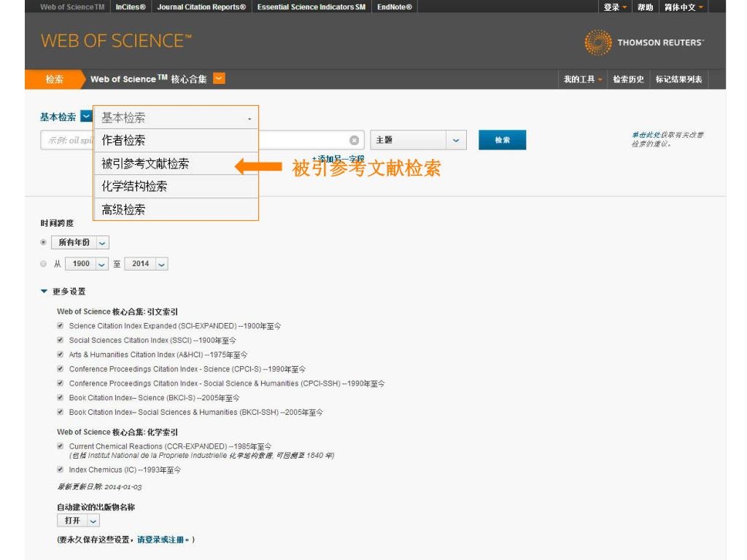The height and width of the screenshot is (560, 747).
Task: Choose 化学结构检索 from the list
Action: click(x=177, y=187)
